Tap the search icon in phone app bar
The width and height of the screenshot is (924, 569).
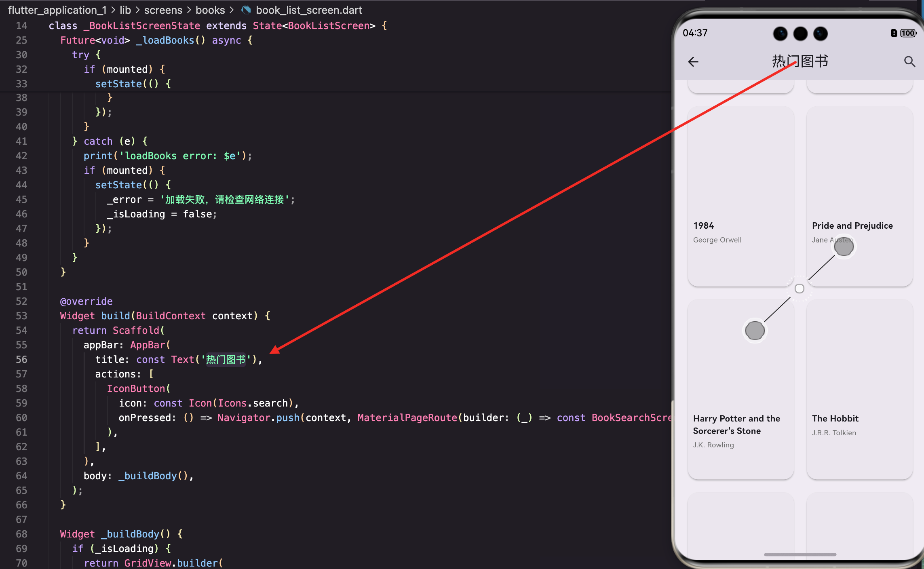909,61
